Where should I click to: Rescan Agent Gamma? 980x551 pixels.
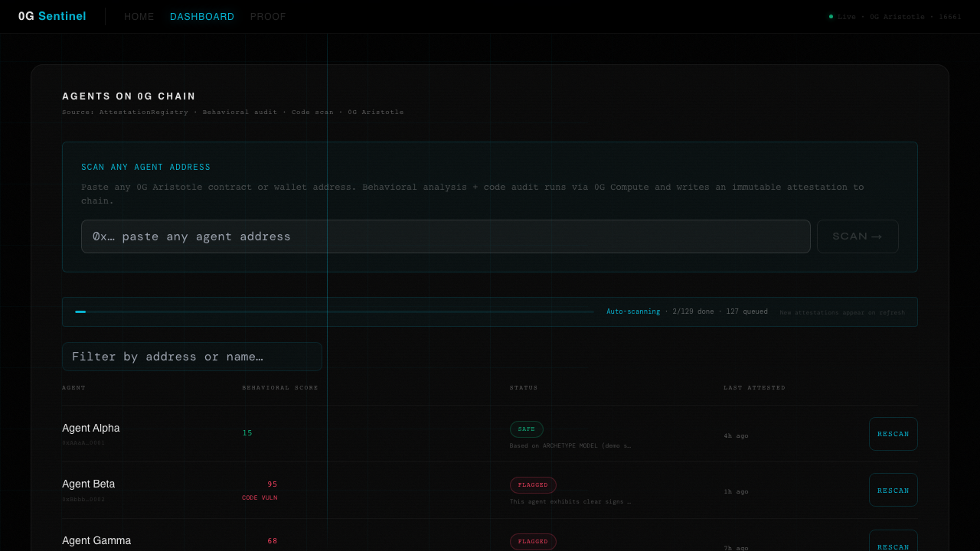point(893,540)
